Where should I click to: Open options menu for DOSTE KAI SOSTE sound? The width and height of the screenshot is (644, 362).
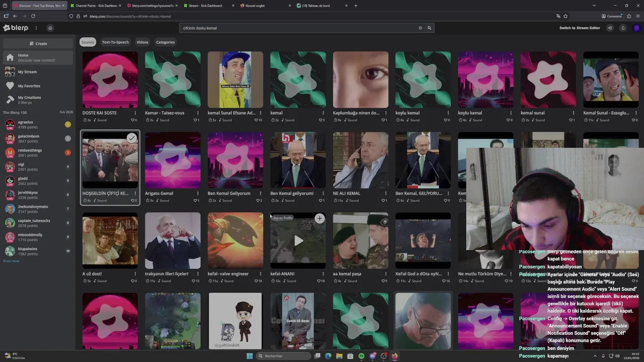tap(135, 113)
